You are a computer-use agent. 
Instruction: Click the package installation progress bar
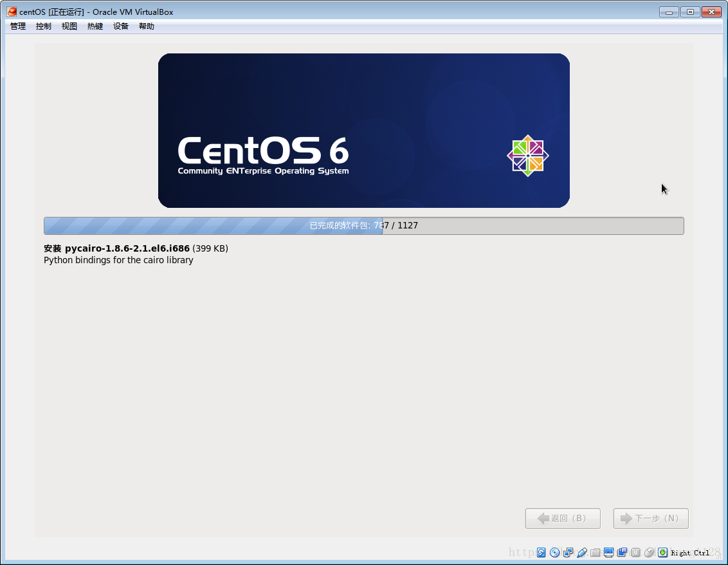364,226
